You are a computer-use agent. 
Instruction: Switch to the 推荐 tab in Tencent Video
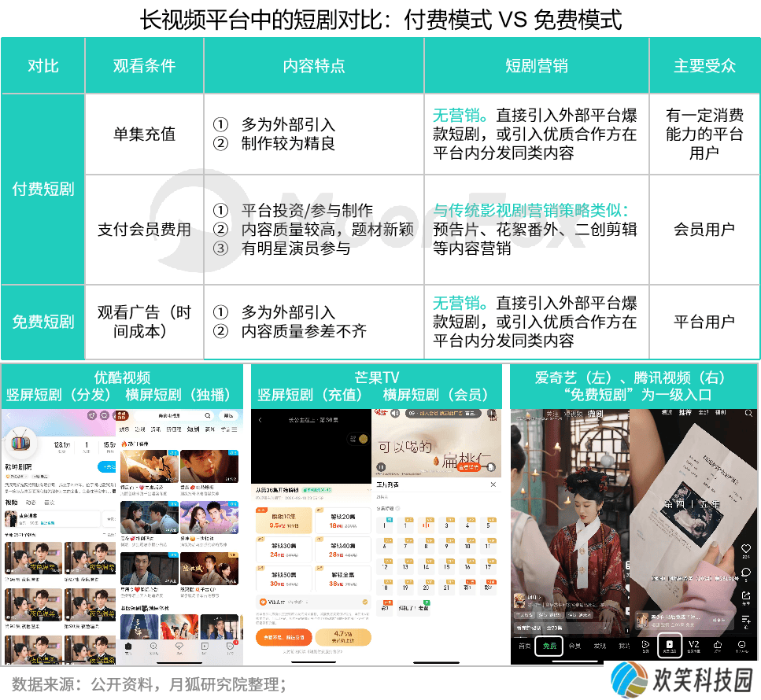(685, 412)
